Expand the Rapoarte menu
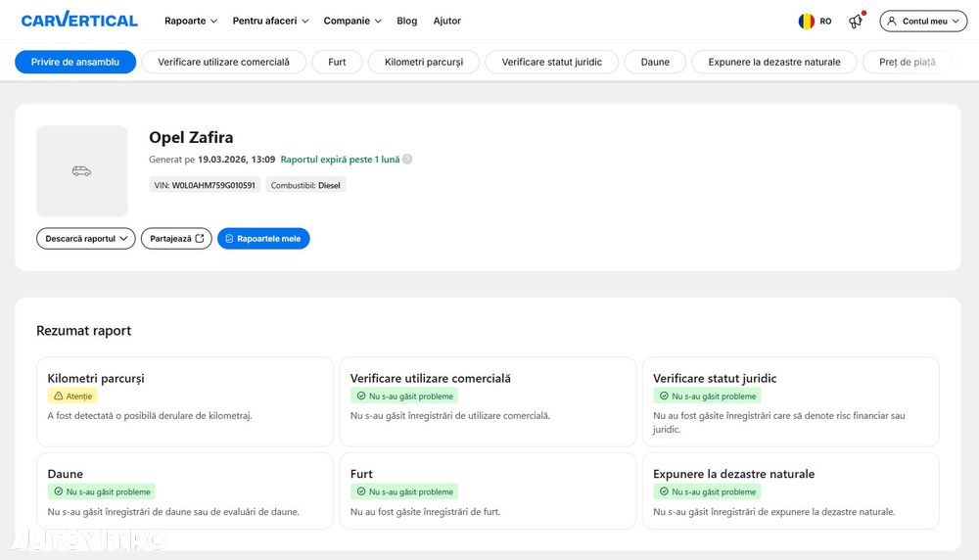The height and width of the screenshot is (560, 979). pyautogui.click(x=191, y=21)
